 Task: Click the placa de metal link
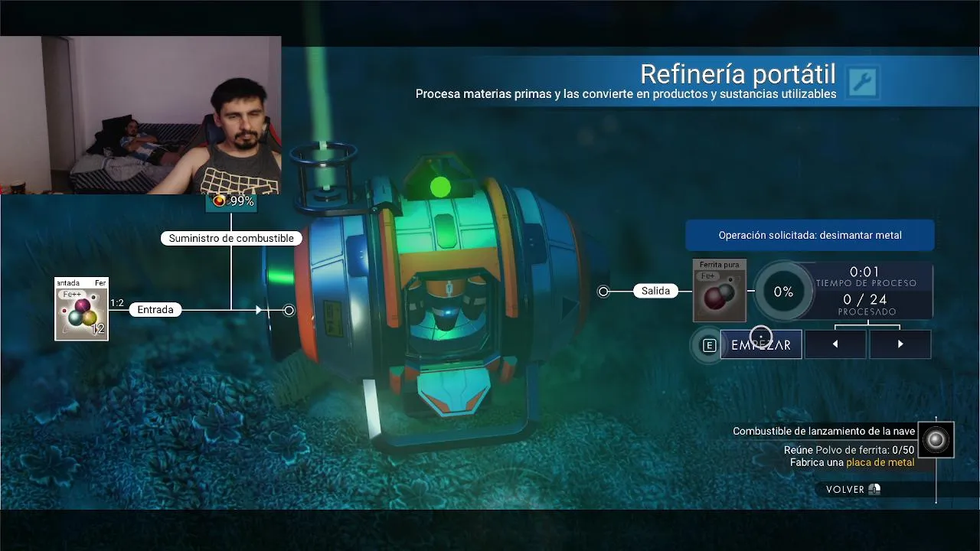pyautogui.click(x=880, y=462)
